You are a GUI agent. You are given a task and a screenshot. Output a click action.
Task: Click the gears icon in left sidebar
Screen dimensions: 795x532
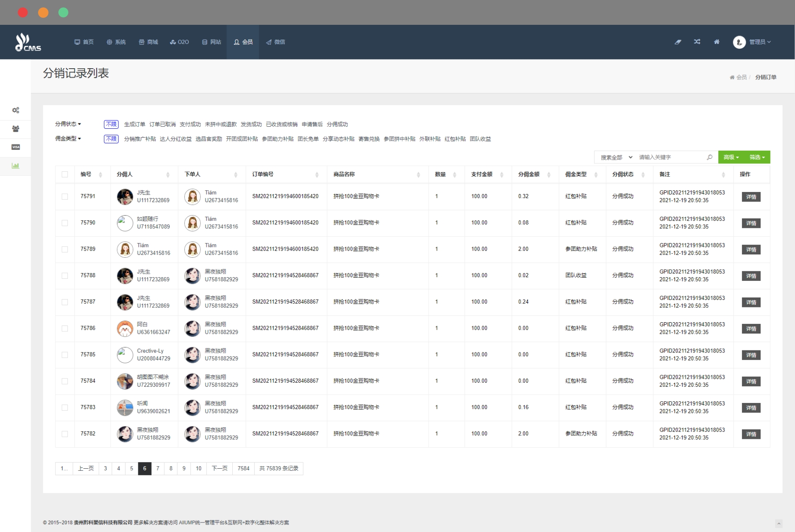tap(15, 110)
